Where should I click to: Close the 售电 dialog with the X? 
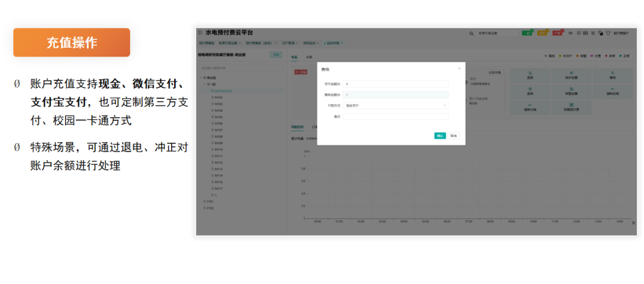459,68
